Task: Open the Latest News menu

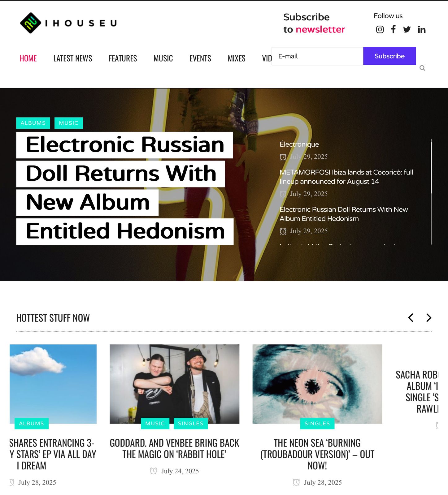Action: (x=73, y=58)
